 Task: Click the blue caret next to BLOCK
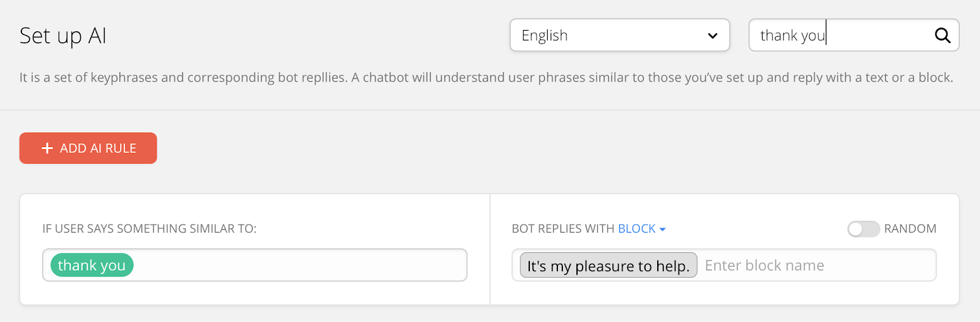pos(663,229)
